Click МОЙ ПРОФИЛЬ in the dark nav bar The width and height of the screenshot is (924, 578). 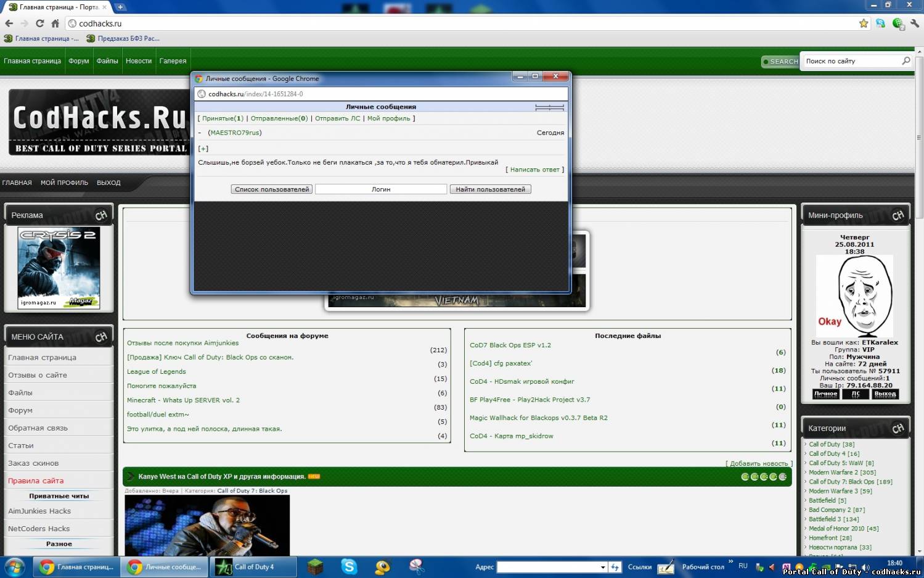pyautogui.click(x=64, y=183)
